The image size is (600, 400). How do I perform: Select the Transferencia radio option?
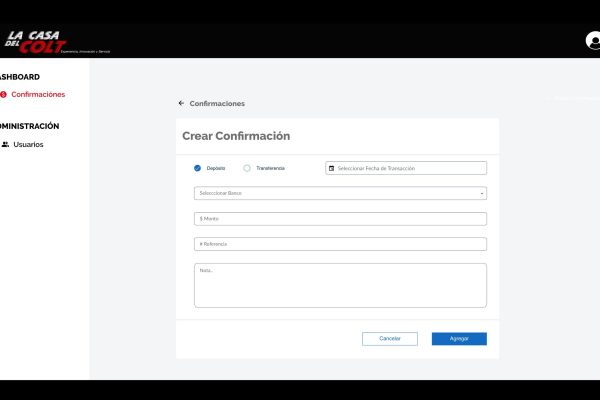click(x=247, y=168)
